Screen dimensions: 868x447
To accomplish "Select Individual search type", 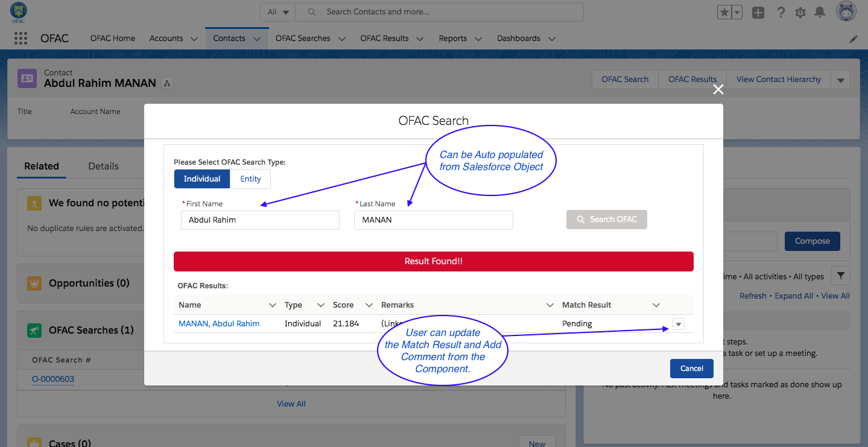I will point(202,179).
